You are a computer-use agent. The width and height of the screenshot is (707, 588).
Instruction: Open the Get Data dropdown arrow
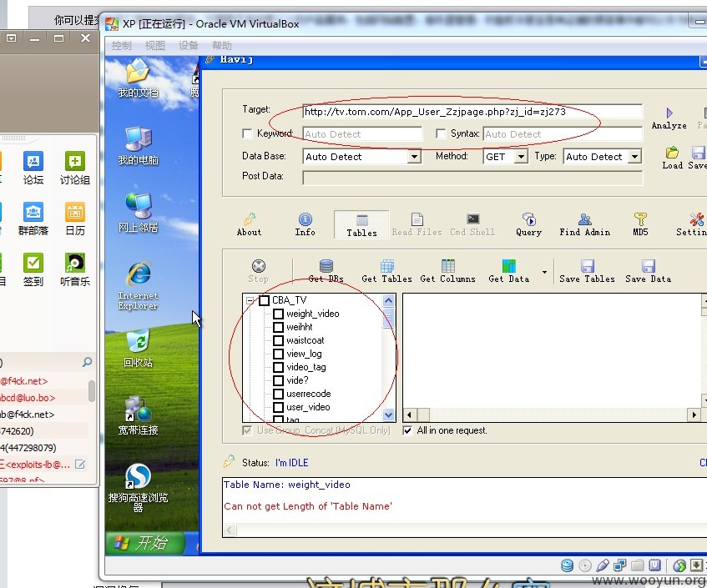pos(544,272)
